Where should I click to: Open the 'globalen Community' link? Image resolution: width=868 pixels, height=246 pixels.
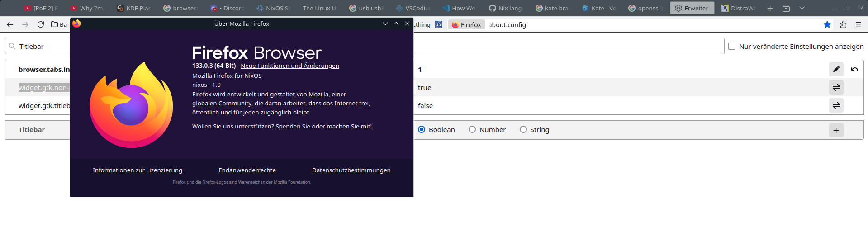[x=222, y=103]
